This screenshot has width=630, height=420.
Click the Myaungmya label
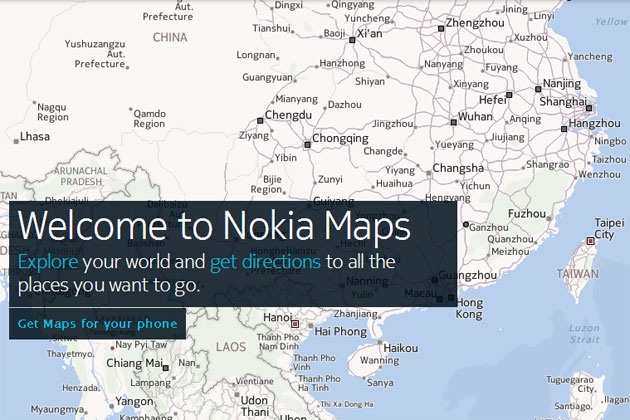(57, 410)
